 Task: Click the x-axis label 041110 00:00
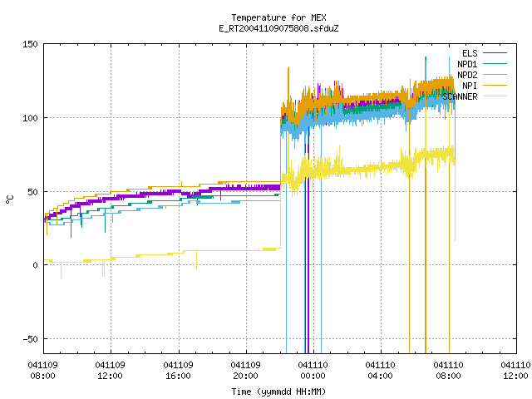(x=313, y=371)
